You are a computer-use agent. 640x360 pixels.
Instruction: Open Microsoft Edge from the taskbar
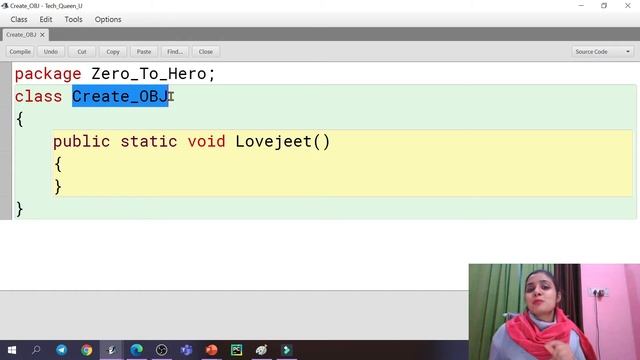(x=136, y=350)
